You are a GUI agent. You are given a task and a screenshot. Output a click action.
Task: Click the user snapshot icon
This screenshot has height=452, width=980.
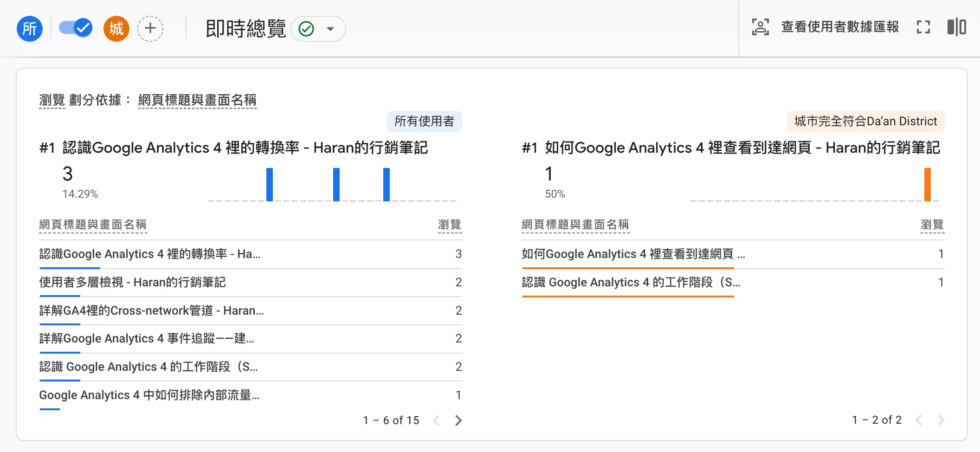pos(760,27)
